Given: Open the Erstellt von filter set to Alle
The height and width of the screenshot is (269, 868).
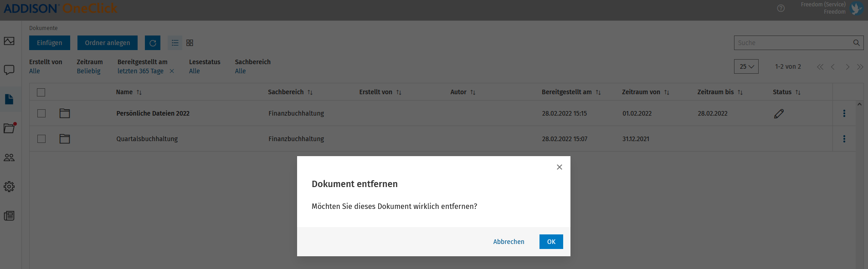Looking at the screenshot, I should (x=35, y=71).
